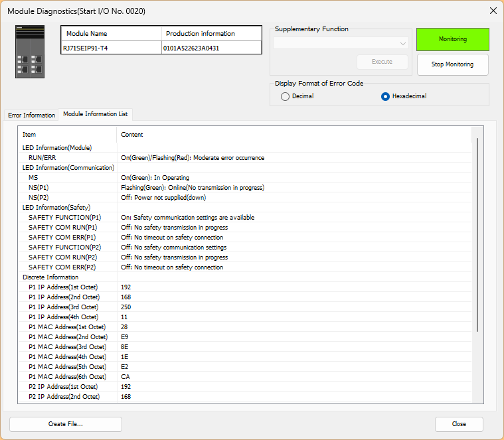Select the Hexadecimal error code format
The height and width of the screenshot is (440, 504).
385,96
